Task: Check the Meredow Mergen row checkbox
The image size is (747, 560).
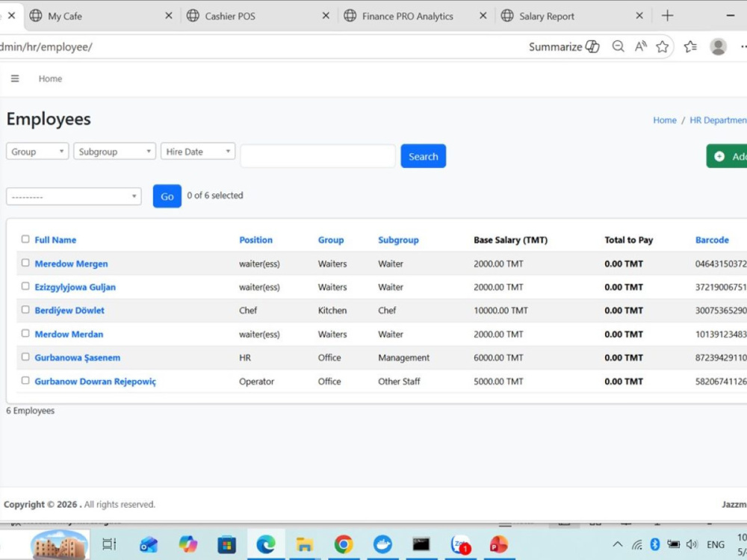Action: pyautogui.click(x=25, y=263)
